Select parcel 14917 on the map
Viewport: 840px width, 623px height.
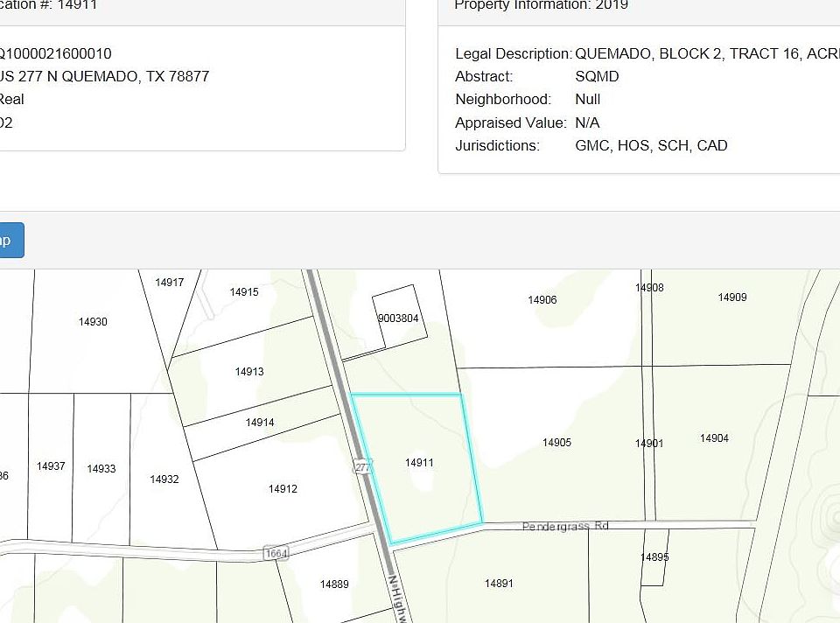tap(169, 283)
